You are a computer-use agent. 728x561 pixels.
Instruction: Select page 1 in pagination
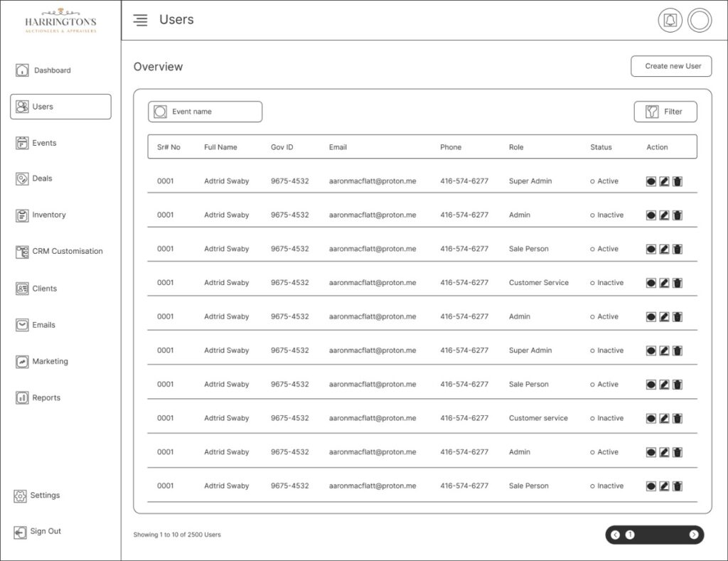(630, 535)
